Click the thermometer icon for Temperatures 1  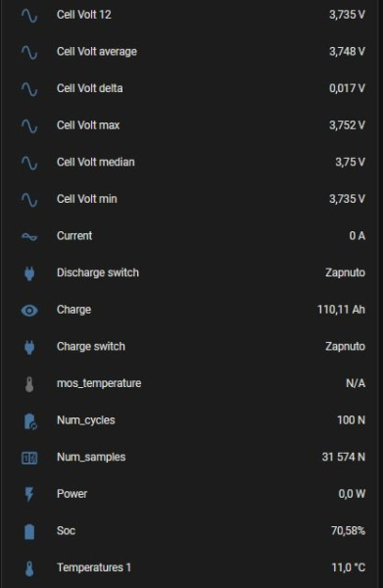[29, 568]
